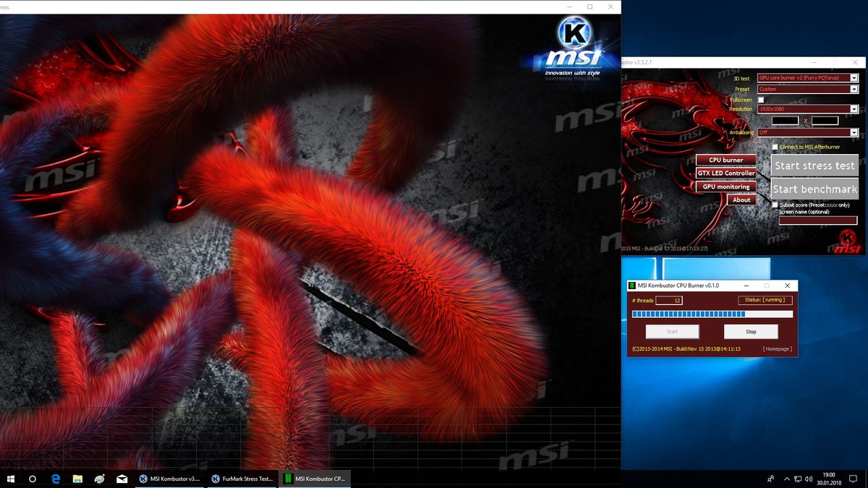Click the CPU Burner progress bar

point(712,314)
